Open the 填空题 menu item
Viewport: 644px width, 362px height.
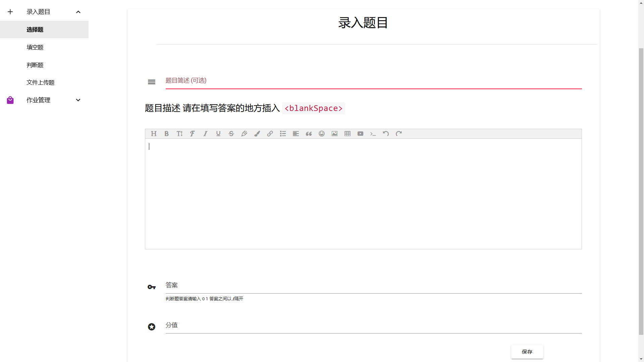(x=35, y=47)
